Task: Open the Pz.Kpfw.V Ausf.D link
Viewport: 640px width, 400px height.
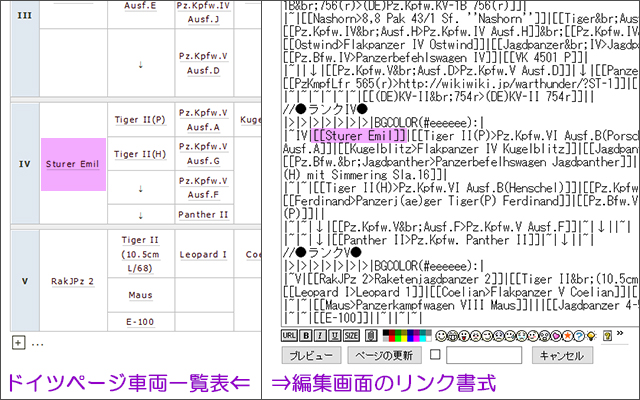Action: (203, 63)
